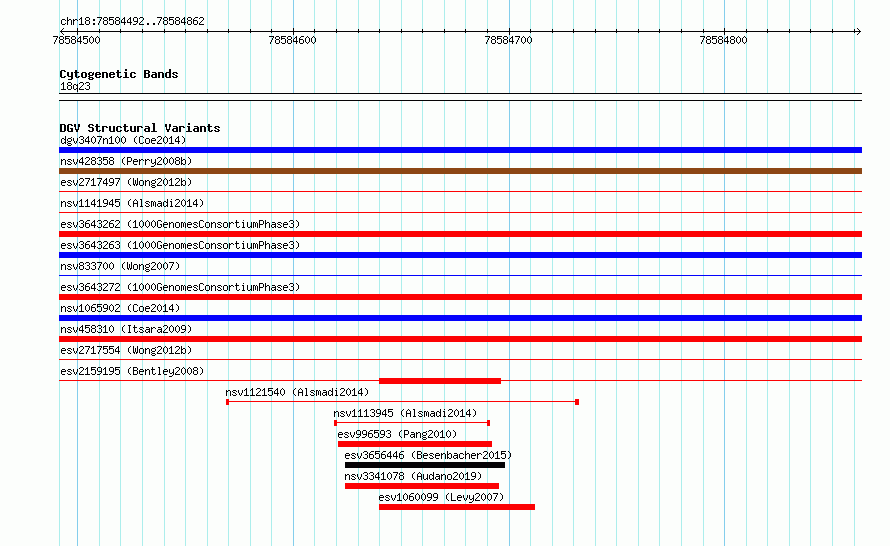Click ruler position 78584700

[x=508, y=40]
